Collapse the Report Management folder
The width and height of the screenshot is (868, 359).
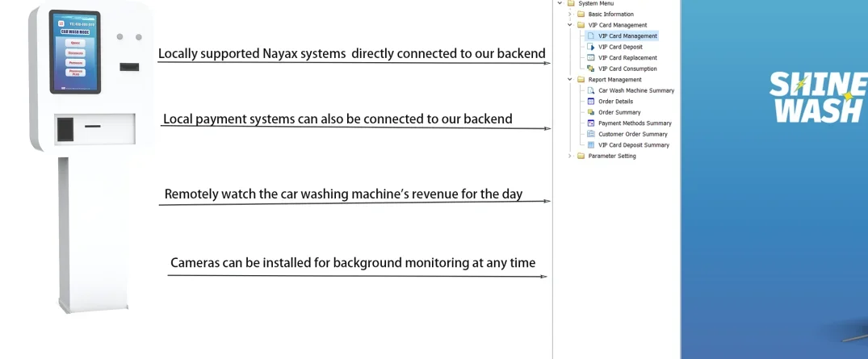tap(570, 80)
